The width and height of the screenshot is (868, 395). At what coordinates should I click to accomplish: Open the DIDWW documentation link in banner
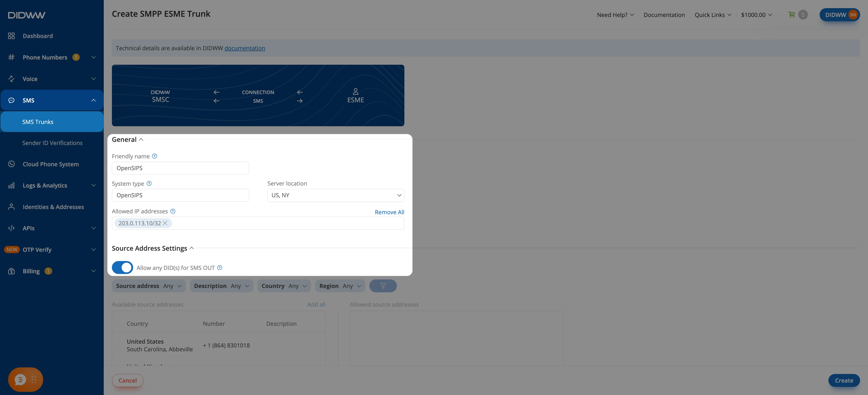(245, 48)
